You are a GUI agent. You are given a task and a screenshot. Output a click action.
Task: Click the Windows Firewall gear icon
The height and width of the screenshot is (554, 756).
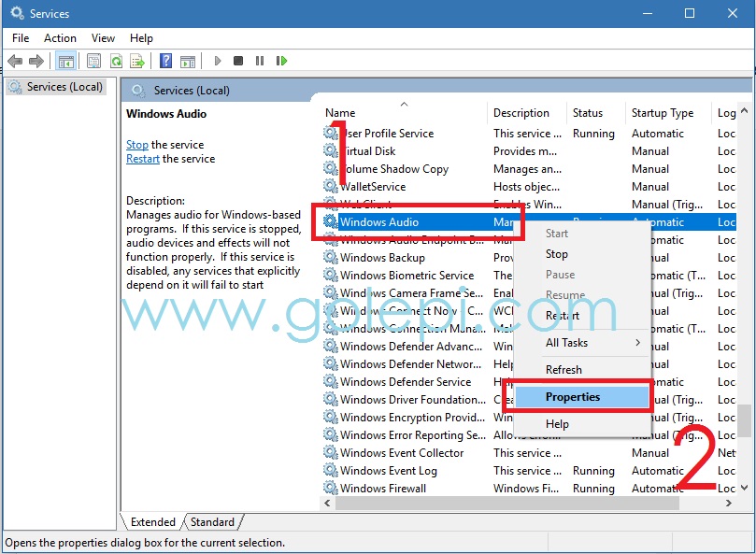(x=330, y=488)
